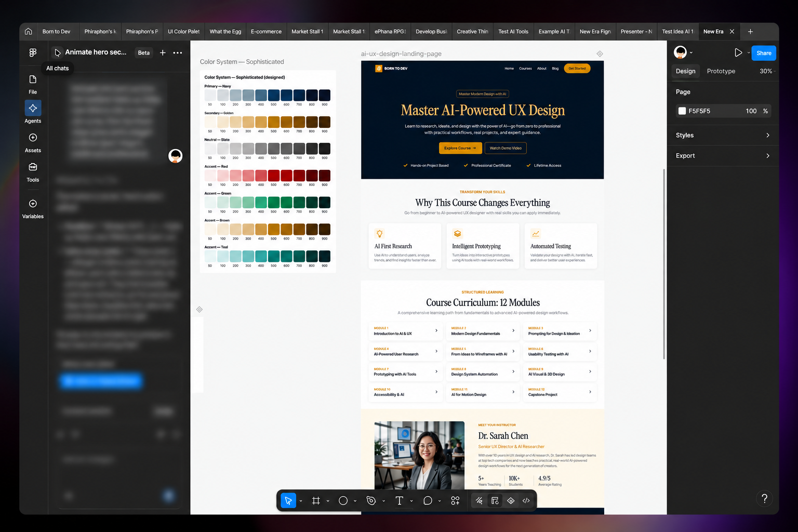Open chat more options ellipsis

tap(178, 52)
